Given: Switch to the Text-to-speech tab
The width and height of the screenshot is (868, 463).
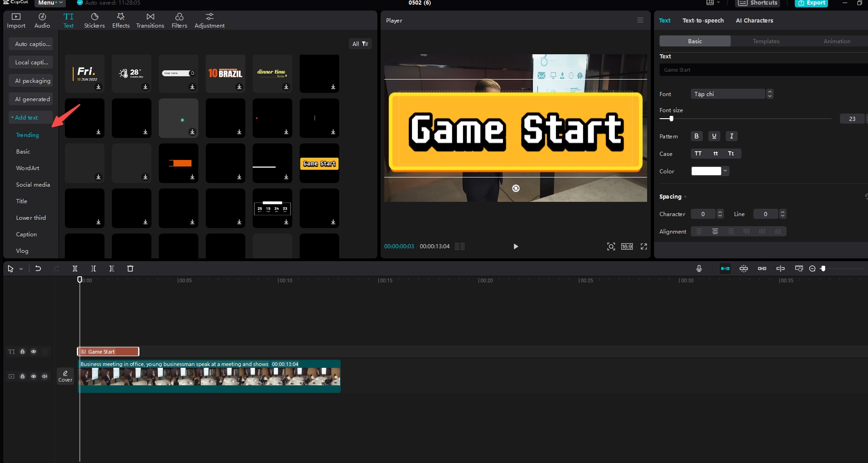Looking at the screenshot, I should tap(703, 20).
